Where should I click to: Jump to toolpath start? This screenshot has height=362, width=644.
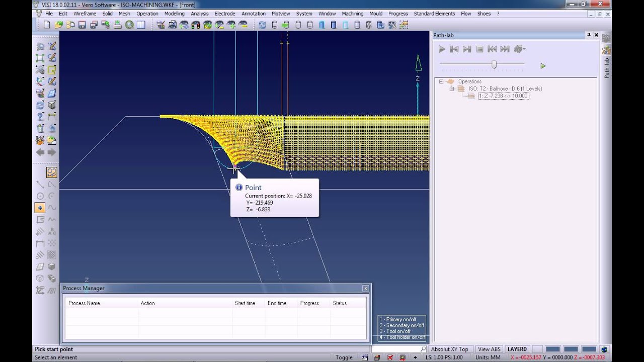tap(492, 49)
